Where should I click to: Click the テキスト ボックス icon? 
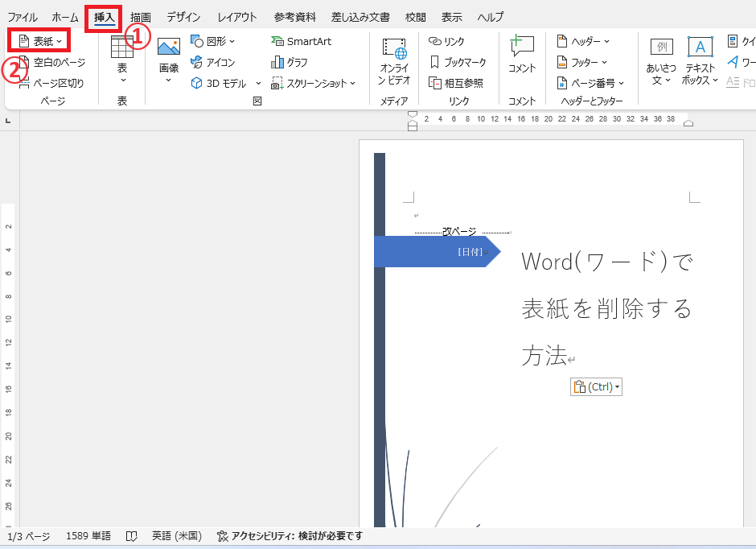[x=700, y=47]
